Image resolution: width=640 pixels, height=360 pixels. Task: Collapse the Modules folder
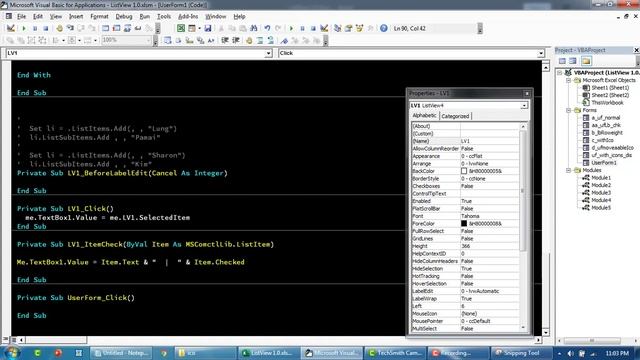point(569,170)
